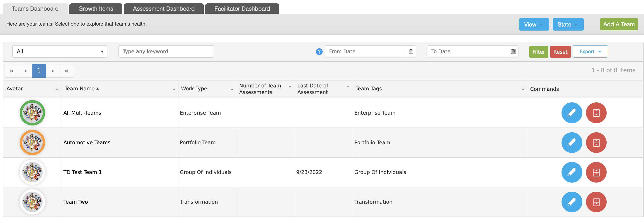
Task: Open the From Date calendar picker
Action: [x=411, y=51]
